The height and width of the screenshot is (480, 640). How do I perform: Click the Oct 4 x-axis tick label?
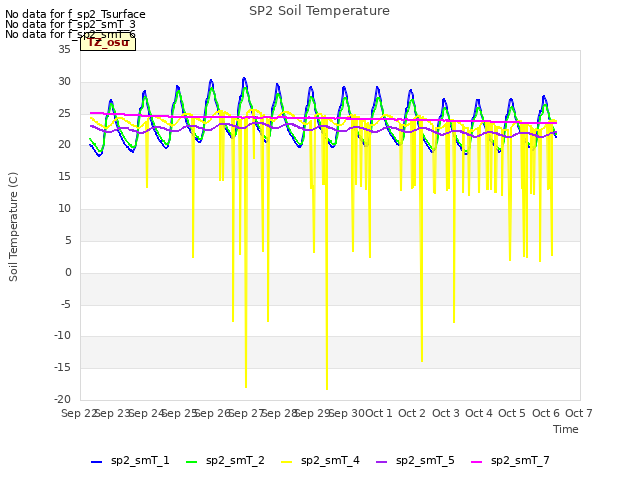point(478,413)
